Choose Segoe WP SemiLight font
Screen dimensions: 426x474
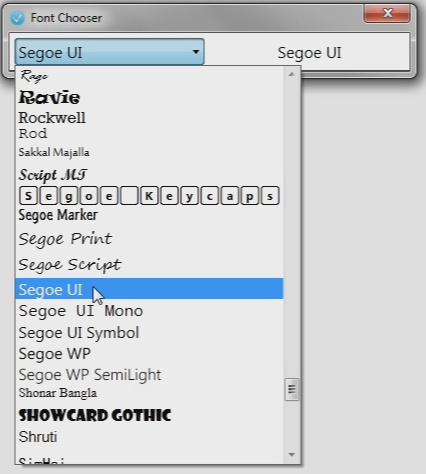[149, 375]
